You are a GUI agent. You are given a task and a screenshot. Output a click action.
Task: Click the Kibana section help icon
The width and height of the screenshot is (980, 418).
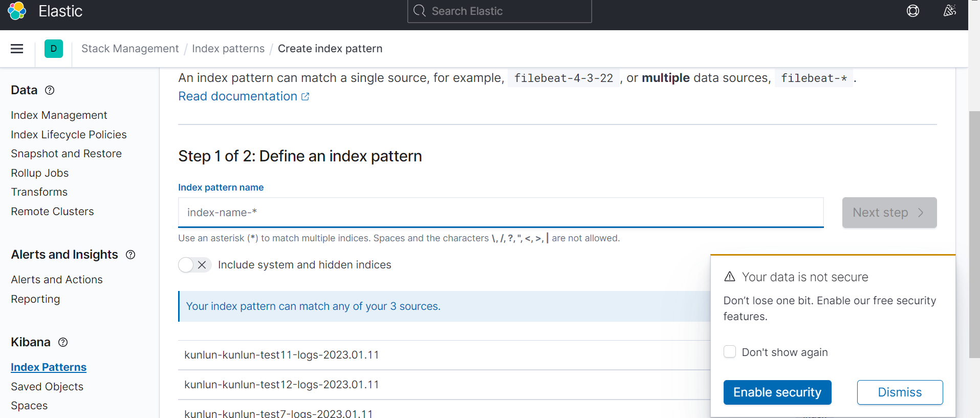point(63,342)
